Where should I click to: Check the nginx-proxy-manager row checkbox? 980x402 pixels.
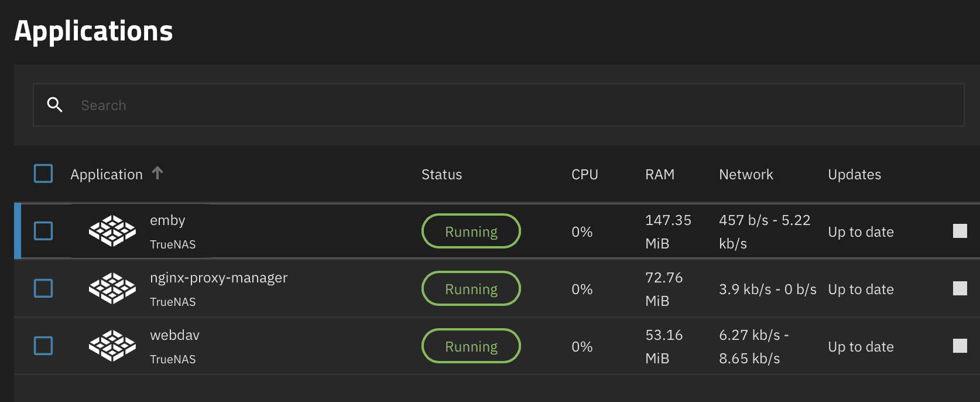coord(43,288)
